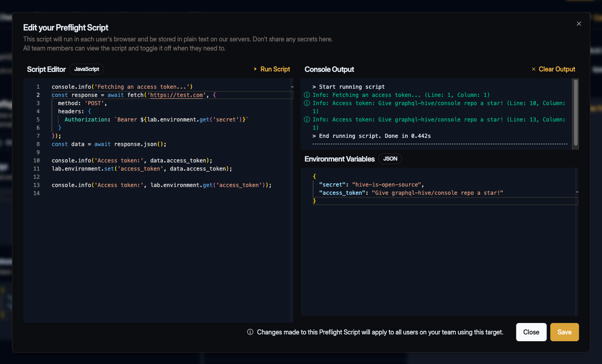This screenshot has height=364, width=602.
Task: Dismiss the dialog with the corner X
Action: (579, 24)
